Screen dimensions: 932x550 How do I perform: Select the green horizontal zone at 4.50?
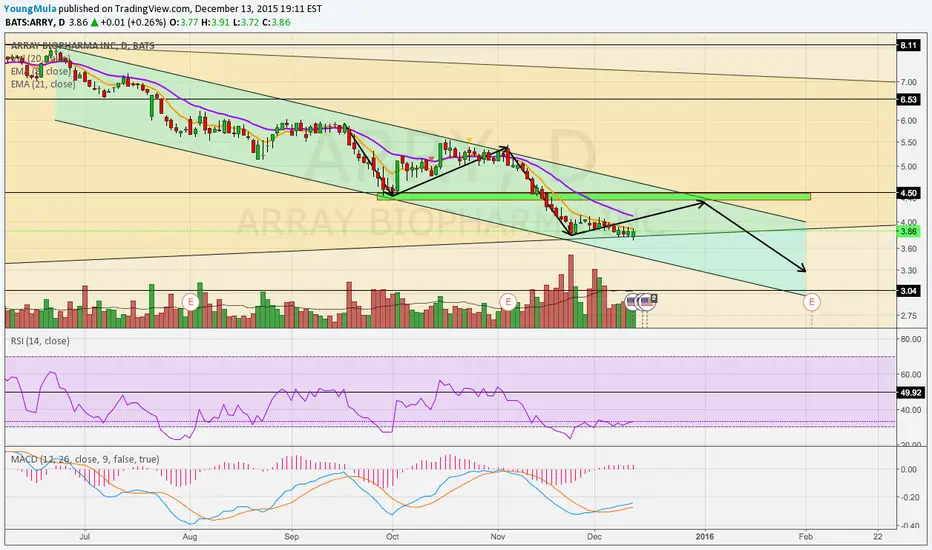click(594, 196)
